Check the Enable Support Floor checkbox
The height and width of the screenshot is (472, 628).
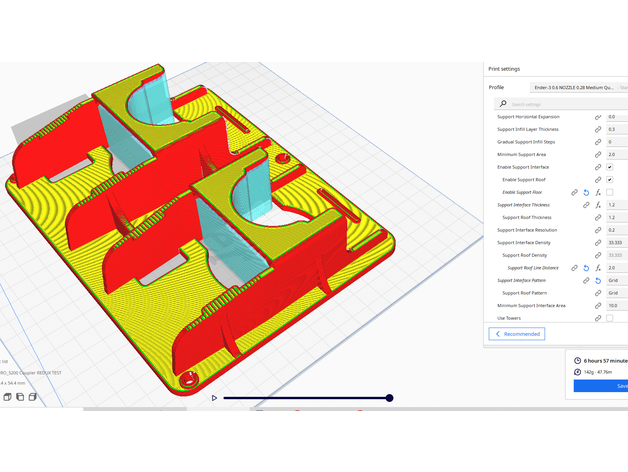[x=610, y=192]
